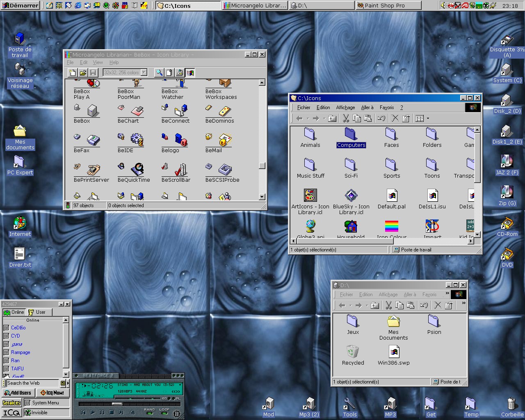Click Play button in Beatforge player

pyautogui.click(x=92, y=412)
